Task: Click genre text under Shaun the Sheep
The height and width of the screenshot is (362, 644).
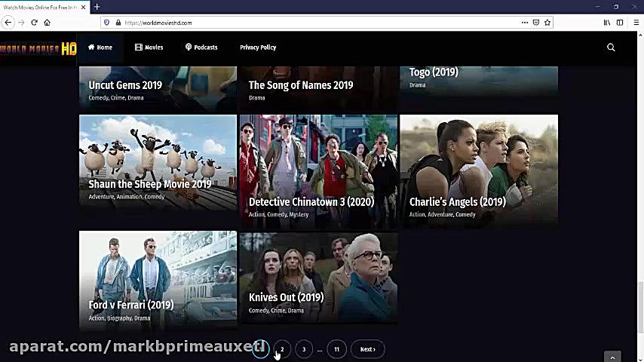Action: [x=127, y=197]
